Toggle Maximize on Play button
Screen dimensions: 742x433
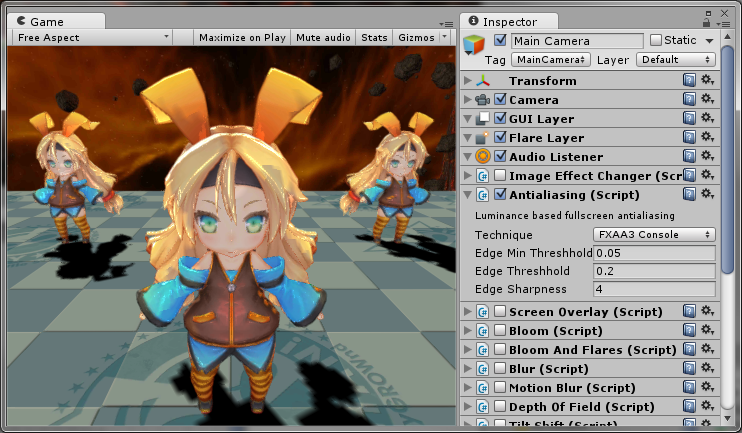click(x=242, y=37)
